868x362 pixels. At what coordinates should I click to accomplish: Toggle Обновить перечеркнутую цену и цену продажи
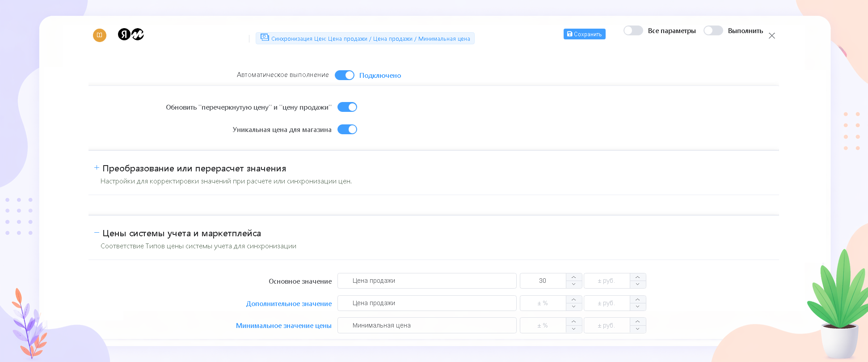click(x=347, y=107)
